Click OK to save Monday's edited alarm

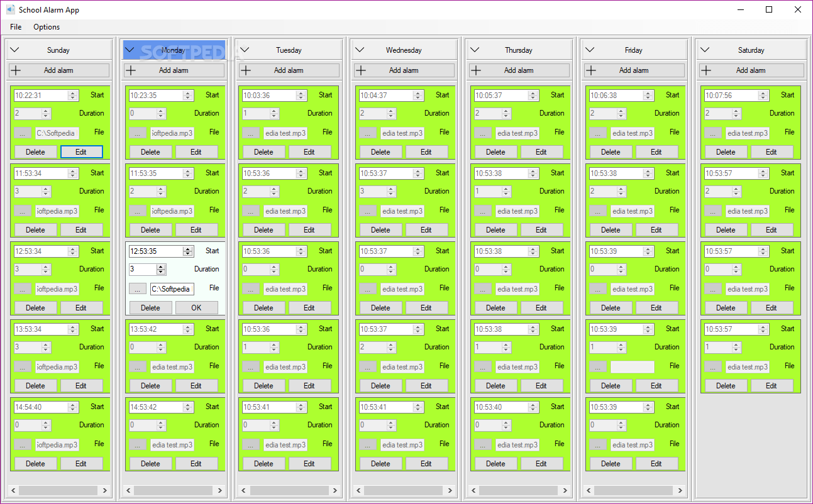point(196,308)
